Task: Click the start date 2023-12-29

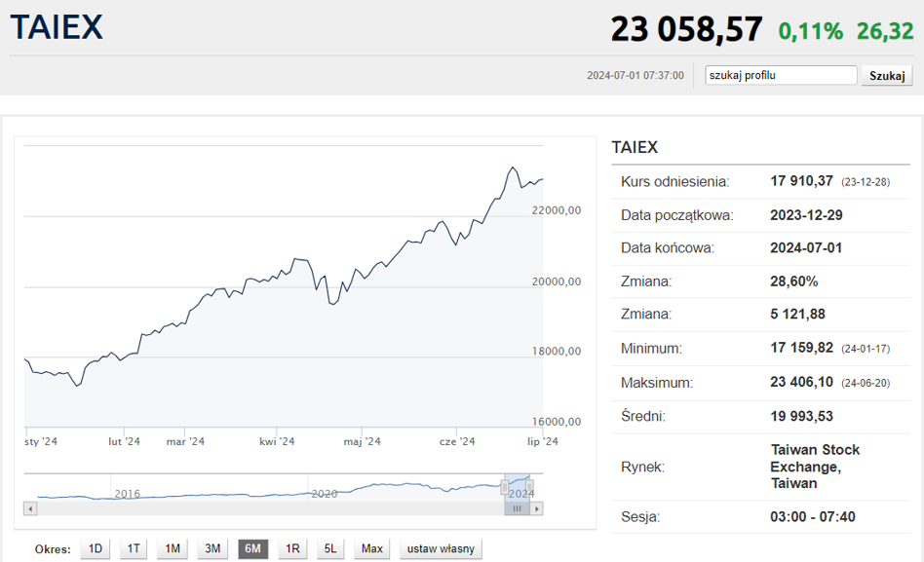Action: click(x=806, y=215)
